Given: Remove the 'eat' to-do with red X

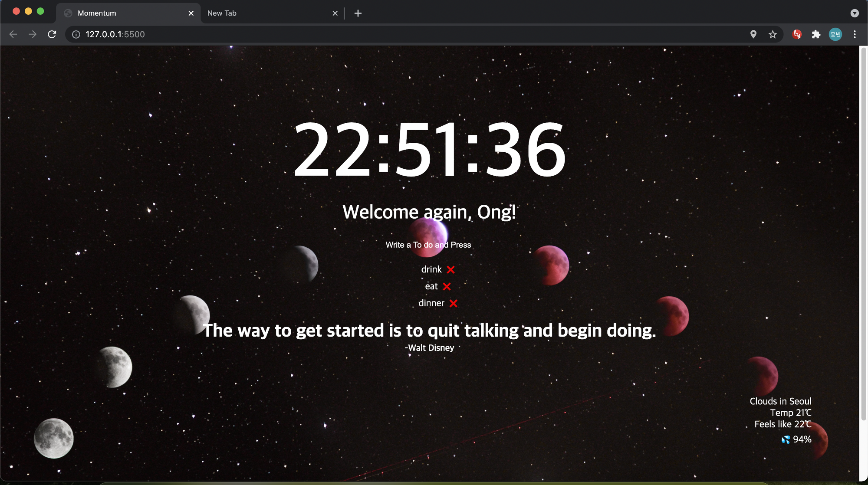Looking at the screenshot, I should (447, 286).
